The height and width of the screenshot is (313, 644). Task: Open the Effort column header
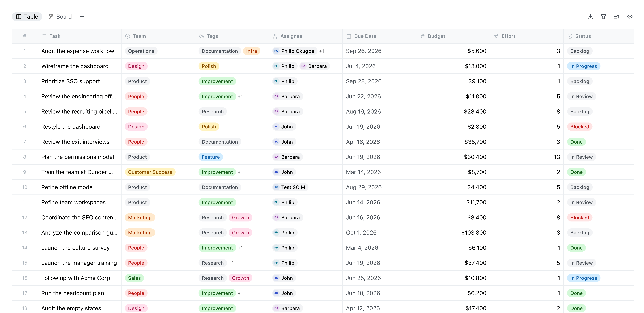[527, 36]
